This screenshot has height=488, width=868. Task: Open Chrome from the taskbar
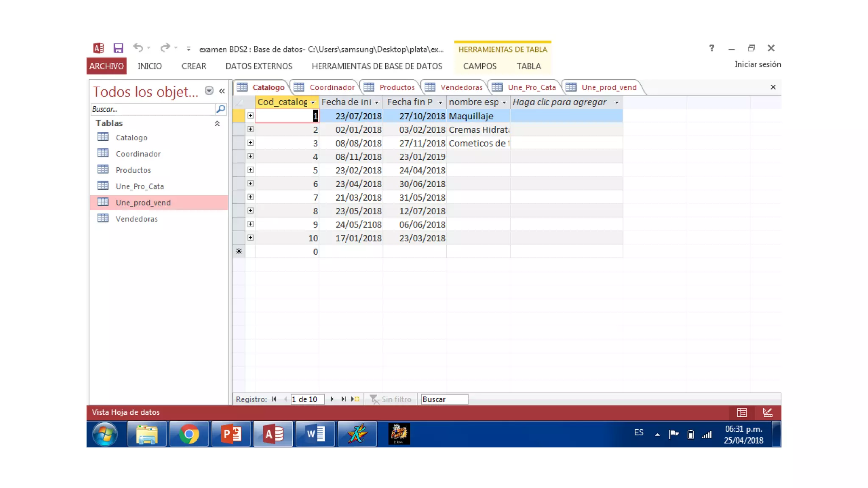point(189,434)
